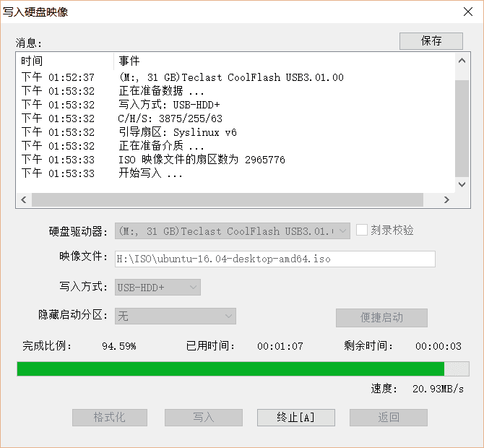The width and height of the screenshot is (484, 448).
Task: Click the 映像文件 path input field
Action: pyautogui.click(x=275, y=259)
